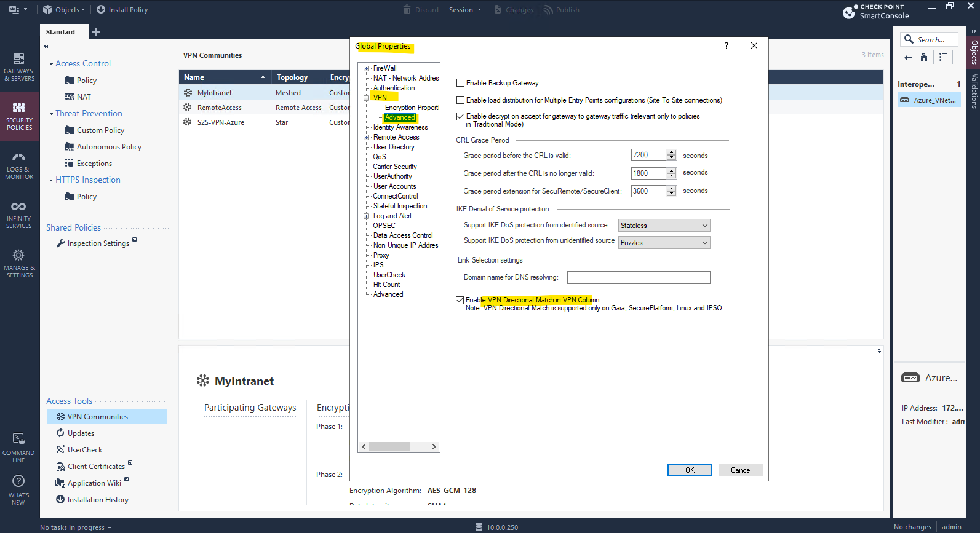Expand the Remote Access tree node
The image size is (980, 533).
(x=367, y=137)
